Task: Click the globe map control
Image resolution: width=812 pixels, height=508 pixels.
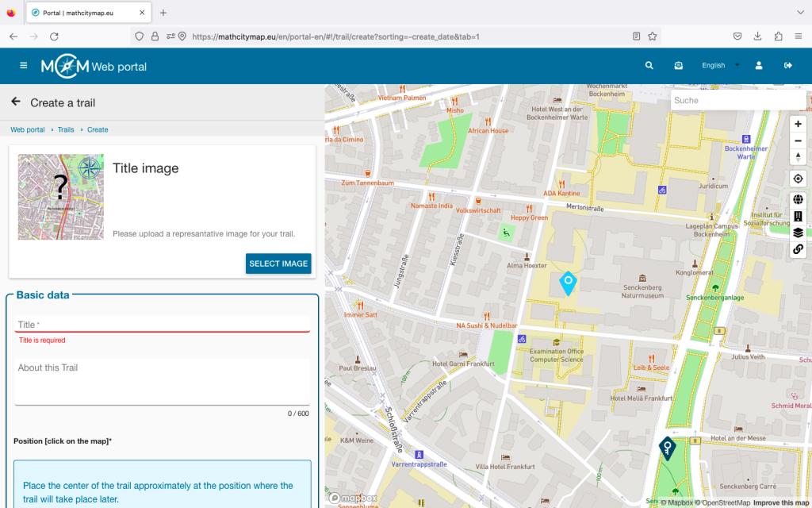Action: [x=798, y=199]
